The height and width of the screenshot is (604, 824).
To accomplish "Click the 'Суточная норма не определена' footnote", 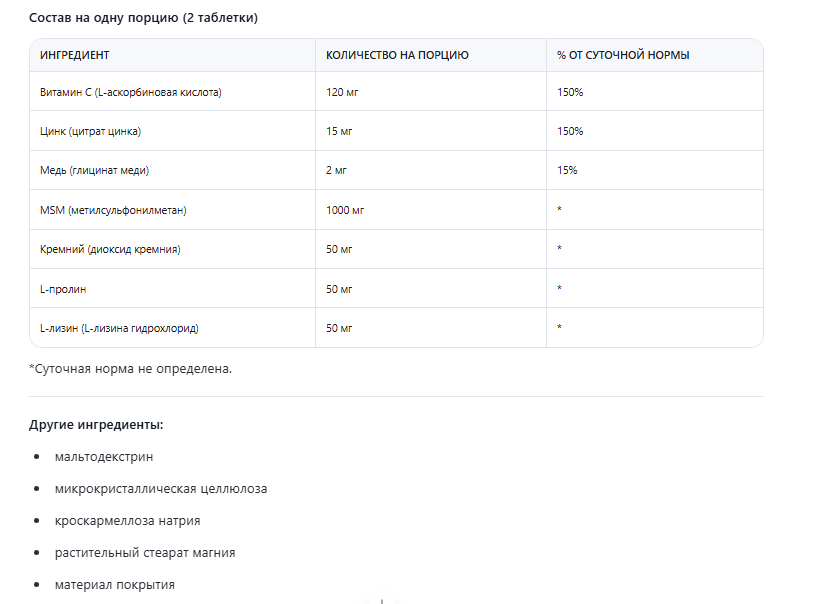I will (131, 369).
